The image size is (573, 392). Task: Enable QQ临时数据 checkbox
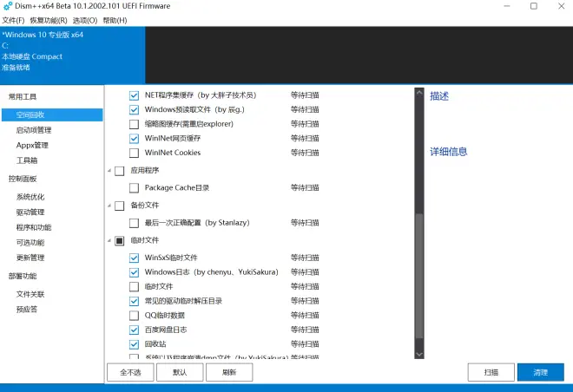point(134,316)
